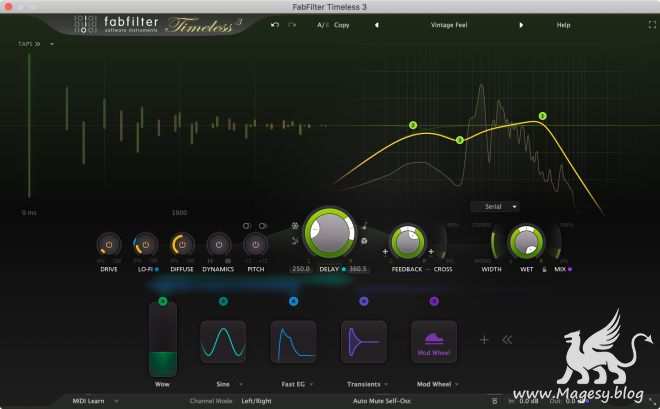Open the Sine XLFO waveform display
Viewport: 660px width, 409px height.
coord(224,342)
